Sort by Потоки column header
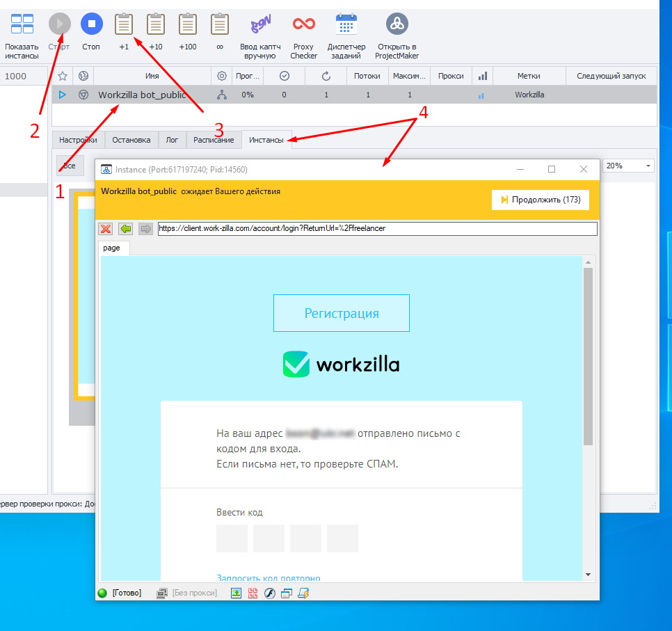Image resolution: width=672 pixels, height=631 pixels. (367, 76)
